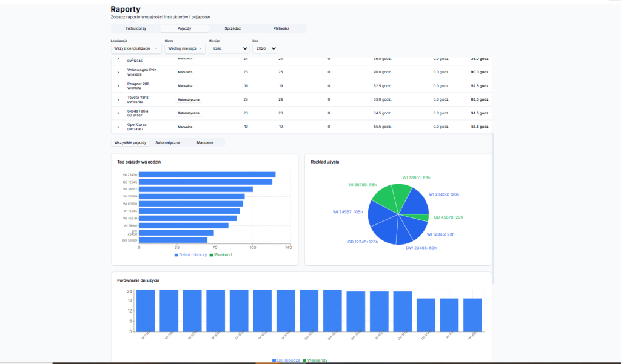
Task: Click the WI 23456 bar in top vehicles chart
Action: point(207,174)
